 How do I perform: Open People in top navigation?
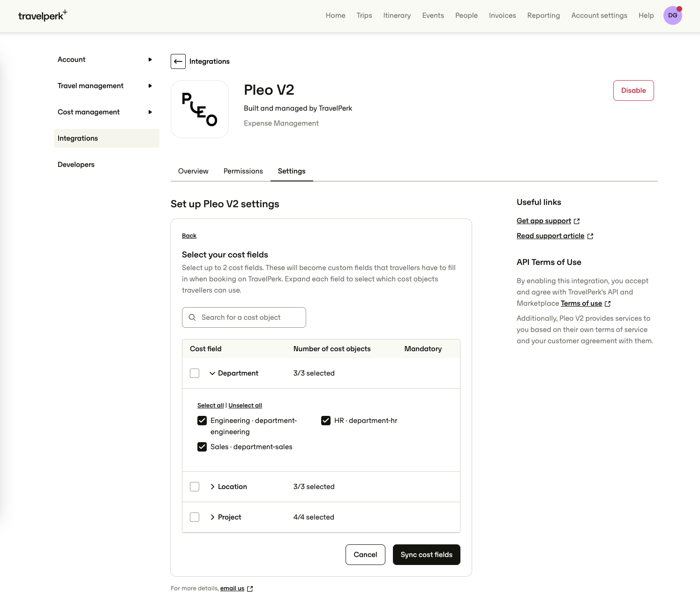(467, 15)
